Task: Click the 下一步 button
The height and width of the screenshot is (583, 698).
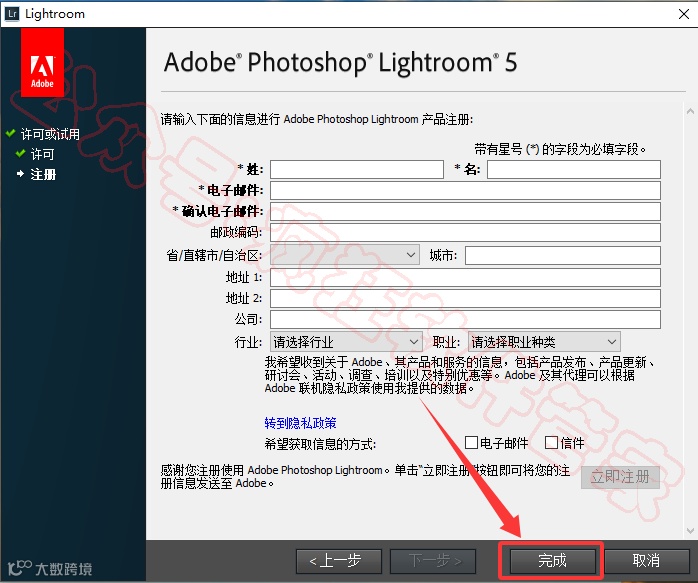Action: click(x=433, y=561)
